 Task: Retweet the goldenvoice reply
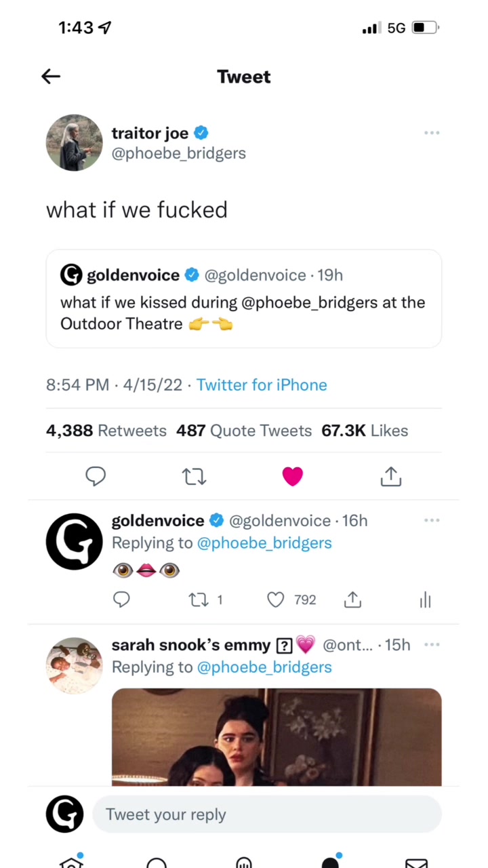(199, 599)
